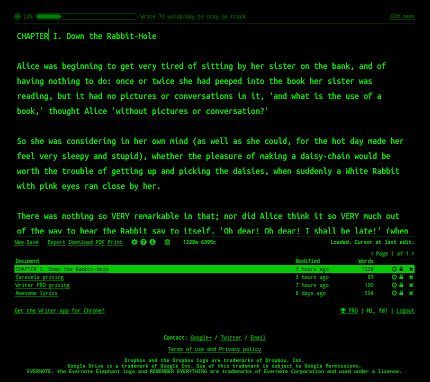Click the writing goal progress bar

[87, 16]
